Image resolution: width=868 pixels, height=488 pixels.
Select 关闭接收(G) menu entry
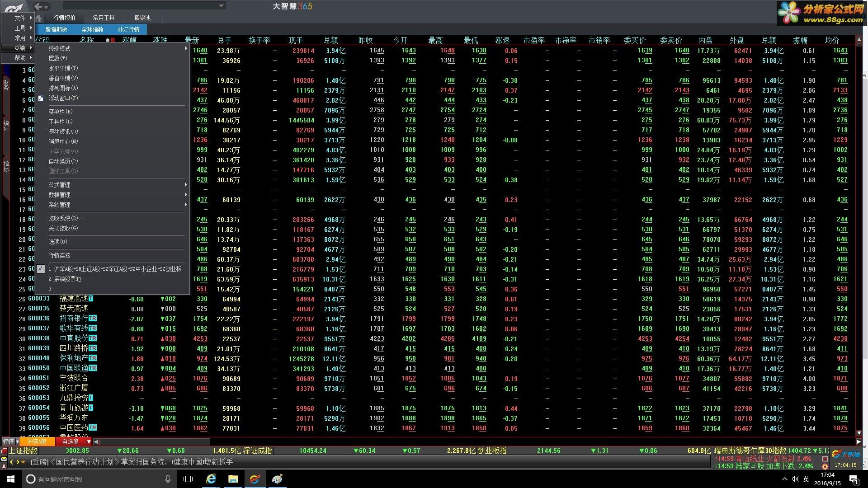pos(112,228)
